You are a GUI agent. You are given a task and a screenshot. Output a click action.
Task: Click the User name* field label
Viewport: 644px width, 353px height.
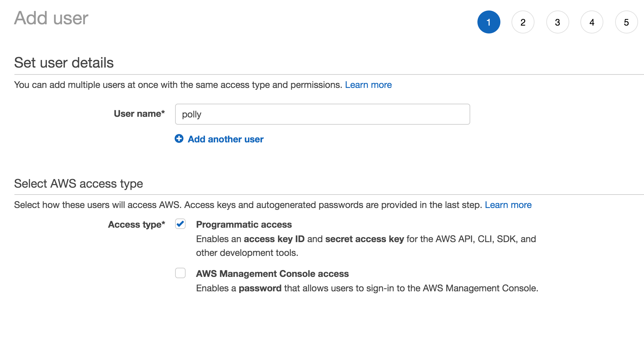point(139,114)
